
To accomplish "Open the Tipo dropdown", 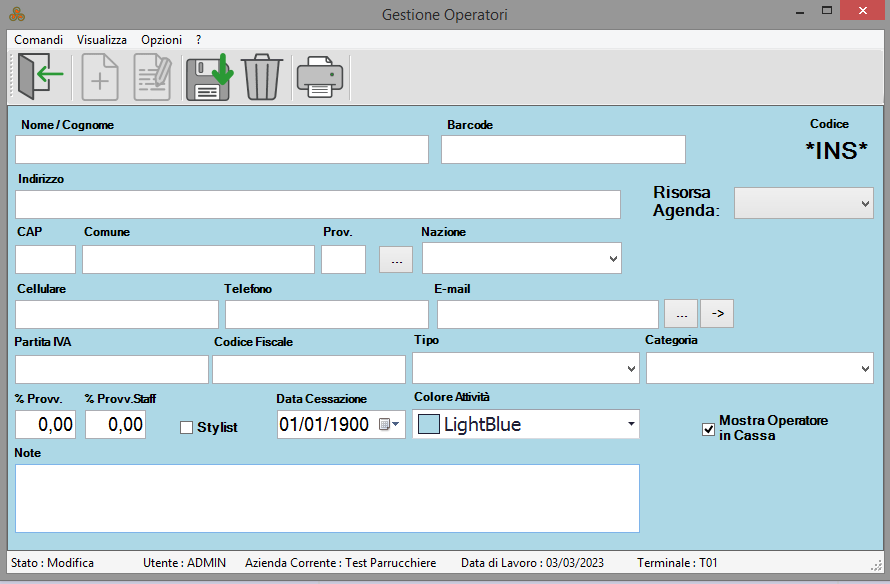I will [x=631, y=369].
